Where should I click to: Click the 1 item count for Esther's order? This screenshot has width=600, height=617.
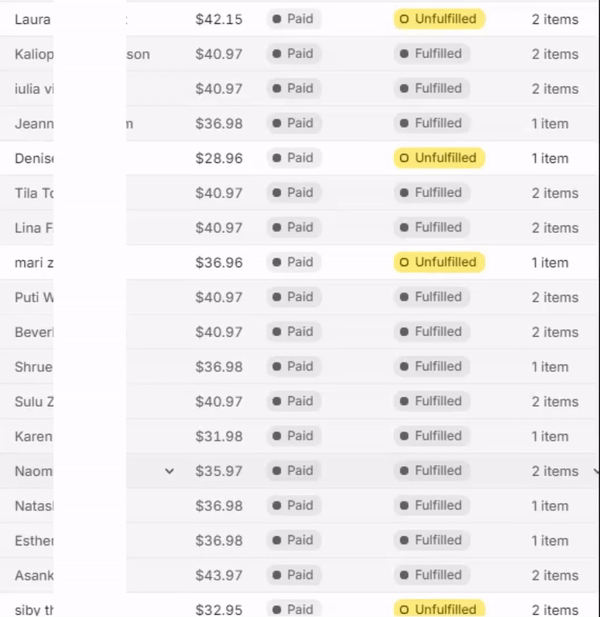click(x=550, y=540)
